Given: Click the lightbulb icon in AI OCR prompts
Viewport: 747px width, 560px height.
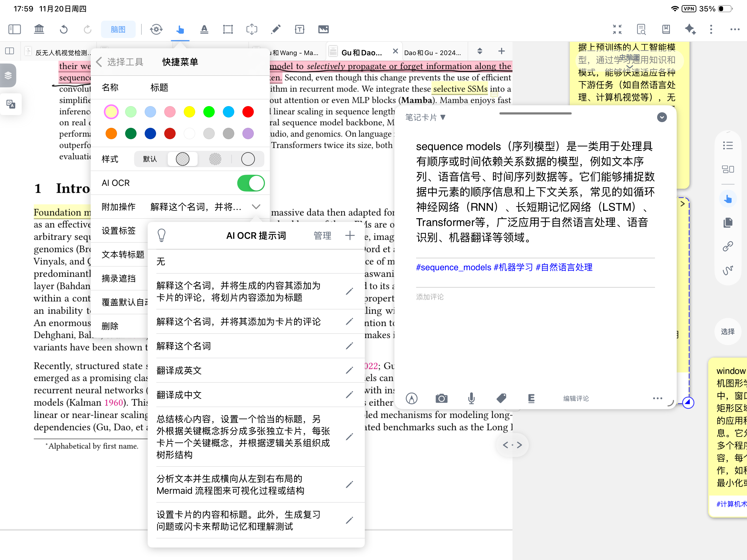Looking at the screenshot, I should click(x=162, y=235).
